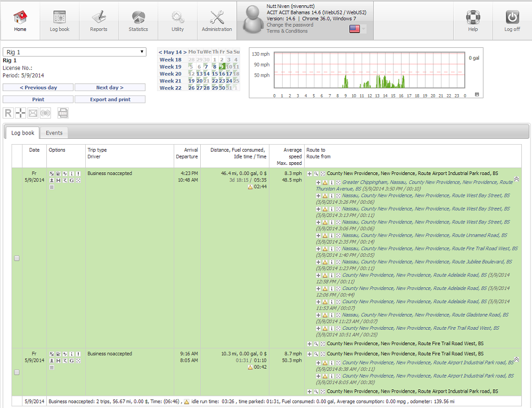
Task: Collapse stops list of the 9:16 AM trip
Action: (x=517, y=359)
